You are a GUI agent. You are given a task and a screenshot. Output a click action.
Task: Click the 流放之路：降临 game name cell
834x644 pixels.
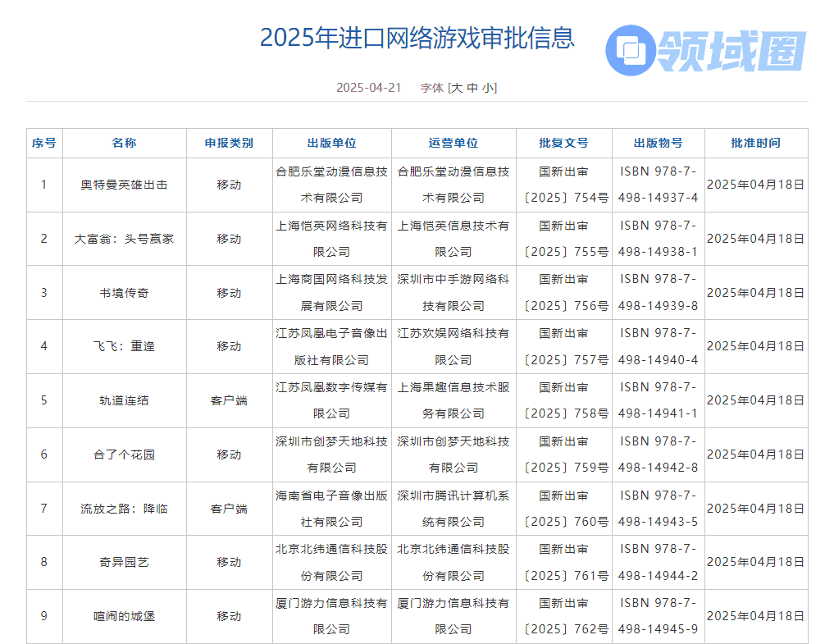[x=124, y=509]
